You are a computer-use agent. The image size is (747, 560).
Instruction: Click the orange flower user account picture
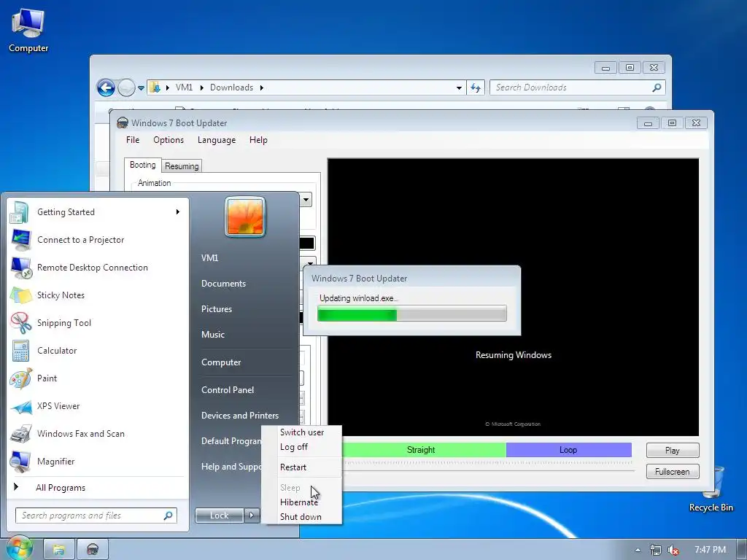(245, 217)
